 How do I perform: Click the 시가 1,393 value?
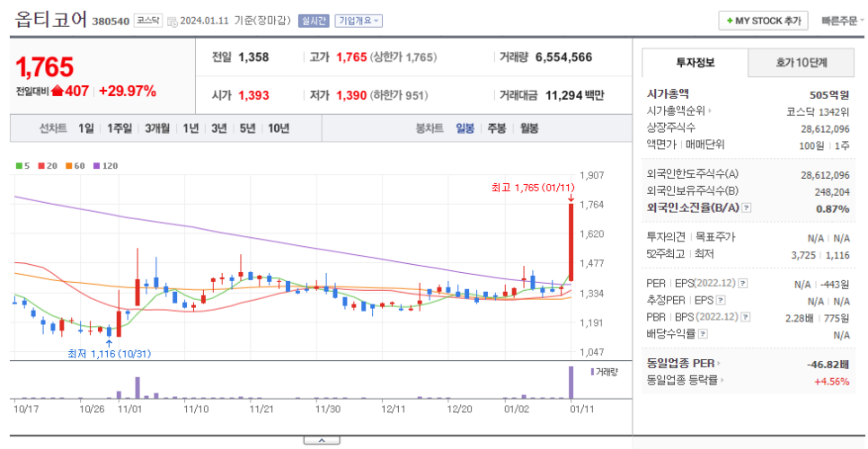[253, 95]
